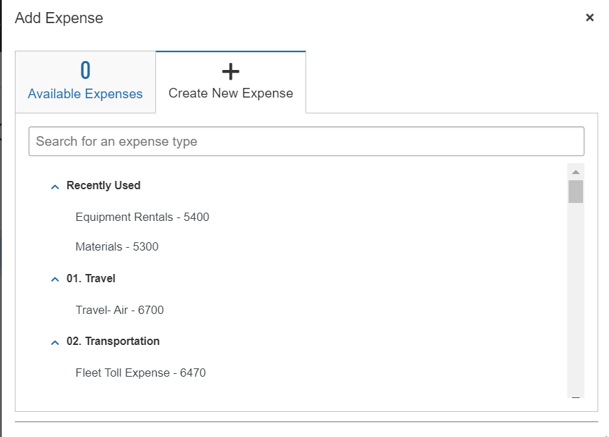The width and height of the screenshot is (609, 437).
Task: Click the 01. Travel group heading
Action: click(91, 279)
